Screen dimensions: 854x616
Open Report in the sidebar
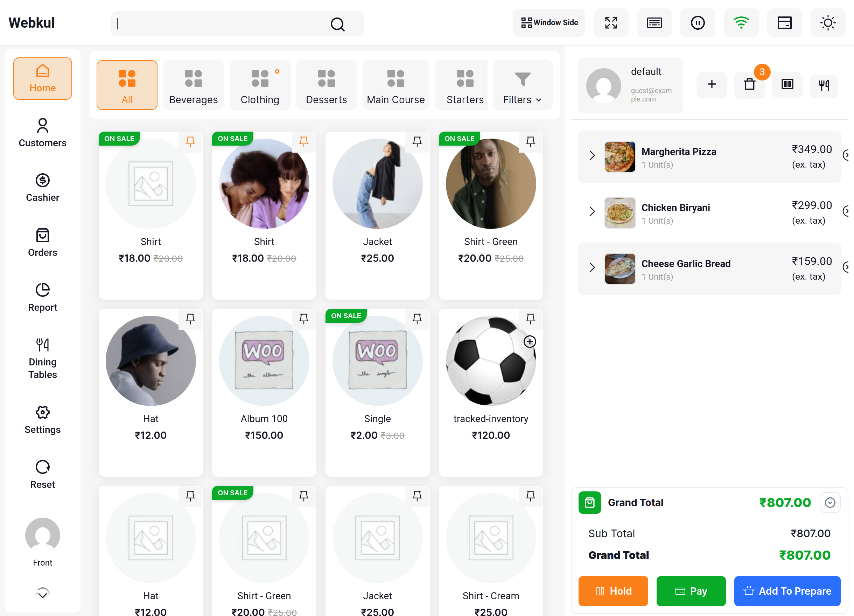pos(43,297)
